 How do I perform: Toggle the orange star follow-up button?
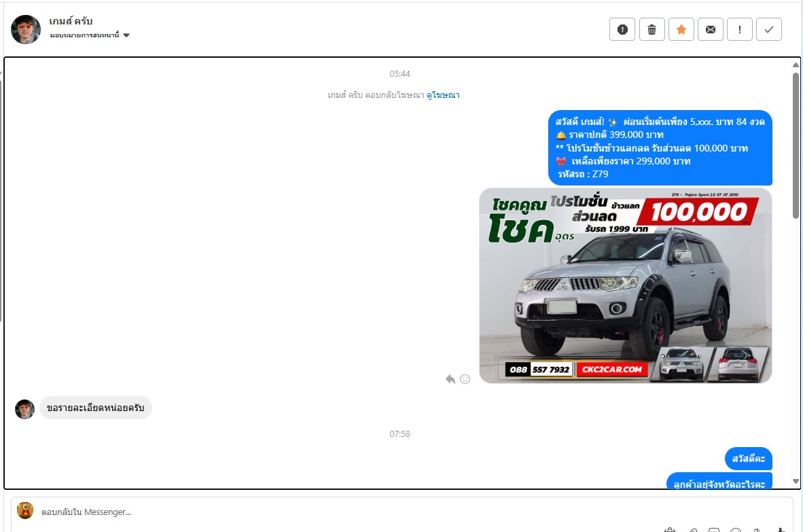[681, 29]
